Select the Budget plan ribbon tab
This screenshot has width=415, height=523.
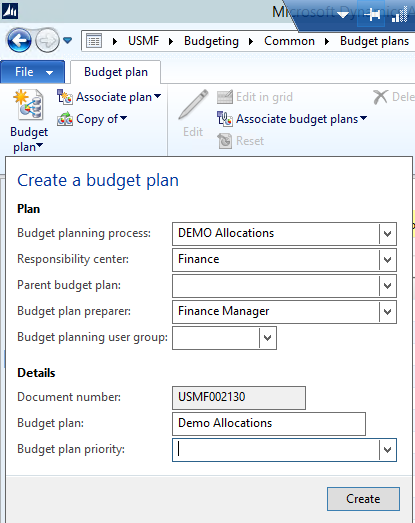click(x=116, y=72)
